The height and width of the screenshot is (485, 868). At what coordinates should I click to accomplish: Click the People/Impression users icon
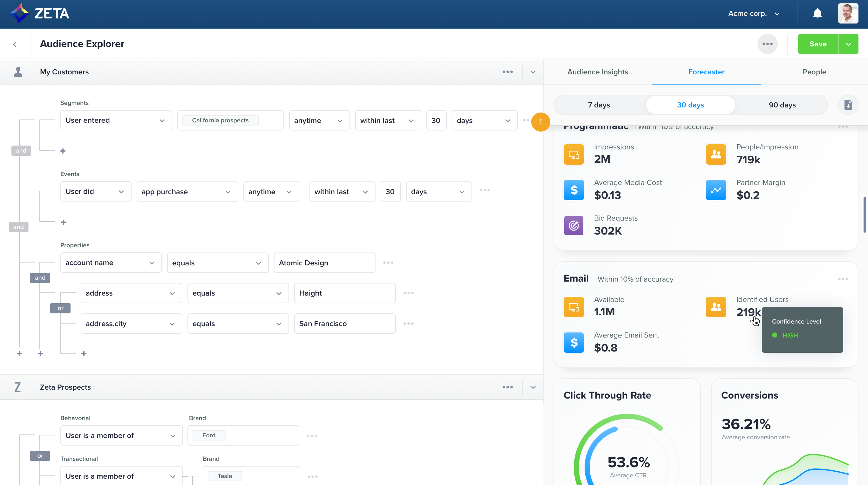point(716,155)
